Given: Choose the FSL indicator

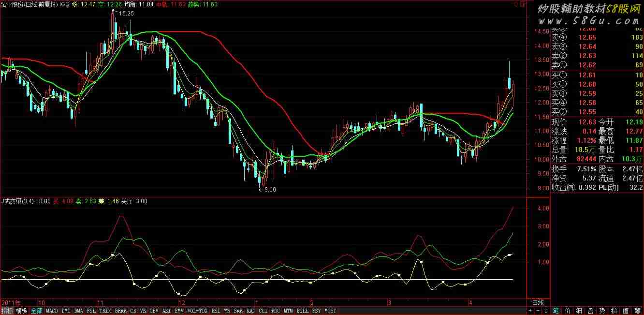Looking at the screenshot, I should [91, 311].
